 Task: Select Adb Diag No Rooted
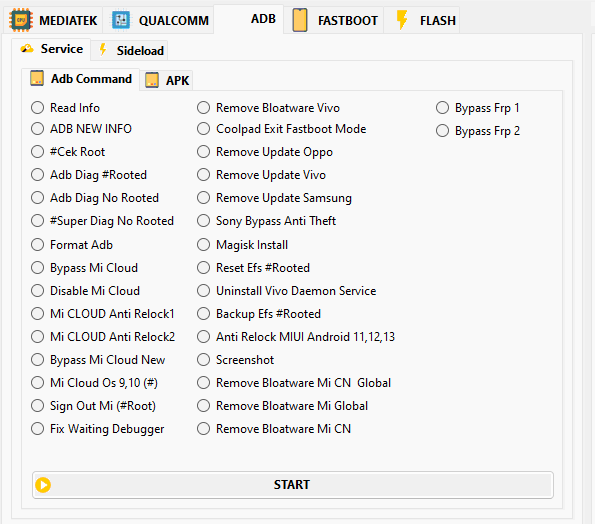click(x=95, y=198)
